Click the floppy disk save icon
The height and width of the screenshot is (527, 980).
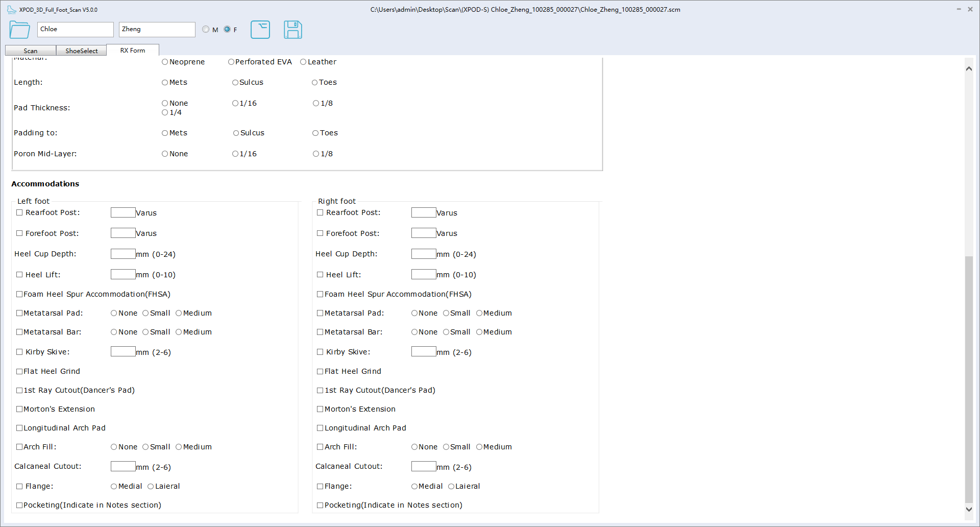click(x=292, y=30)
